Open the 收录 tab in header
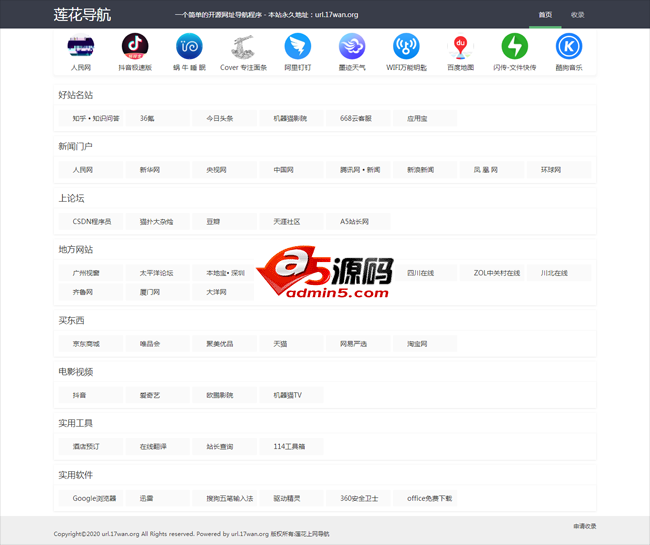Image resolution: width=650 pixels, height=545 pixels. pos(577,15)
